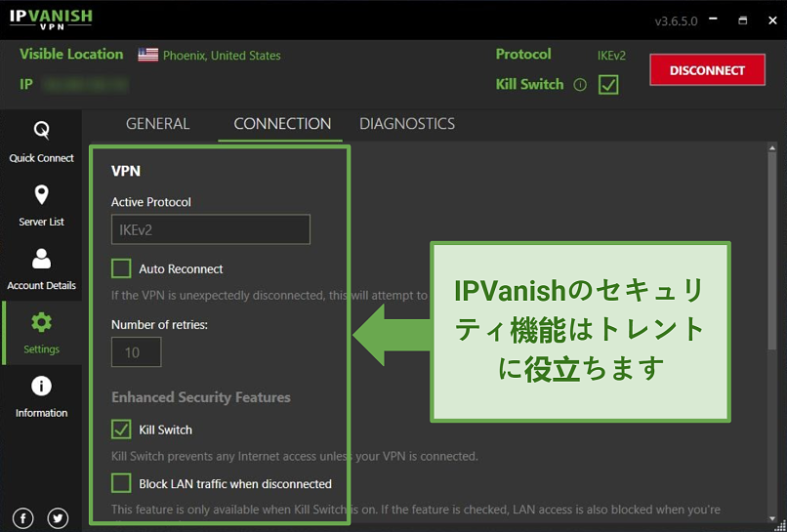This screenshot has height=532, width=787.
Task: Uncheck Kill Switch under Enhanced Security Features
Action: 121,430
